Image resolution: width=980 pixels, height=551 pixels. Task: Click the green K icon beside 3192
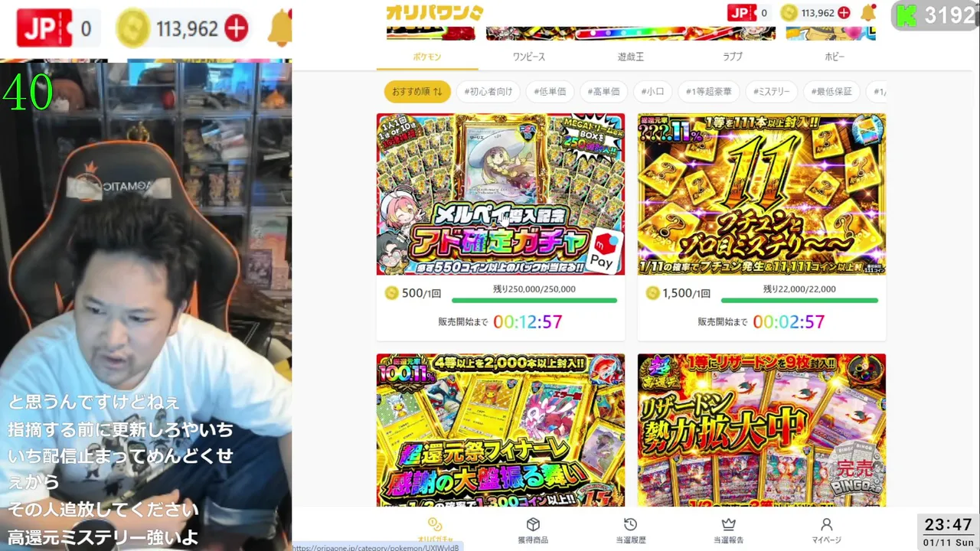906,15
